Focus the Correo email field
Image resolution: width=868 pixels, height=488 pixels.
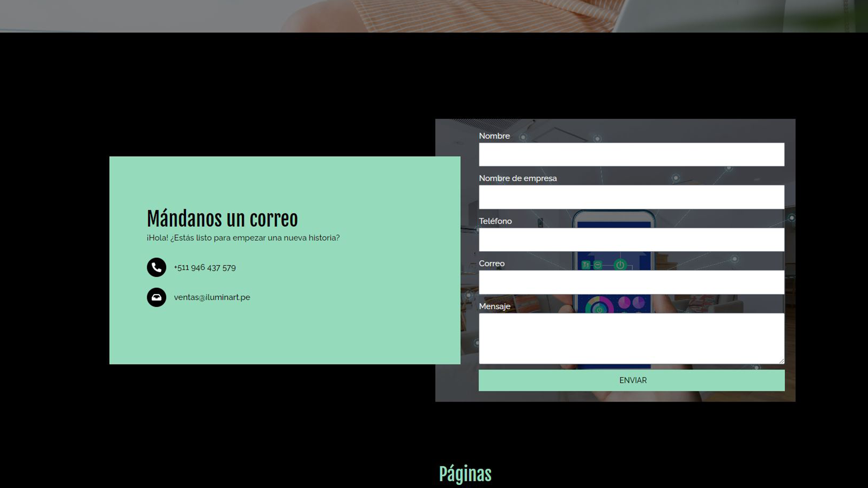point(631,283)
